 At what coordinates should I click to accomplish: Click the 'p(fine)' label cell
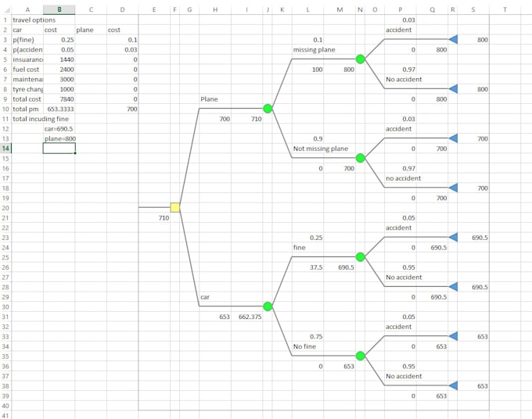point(23,40)
